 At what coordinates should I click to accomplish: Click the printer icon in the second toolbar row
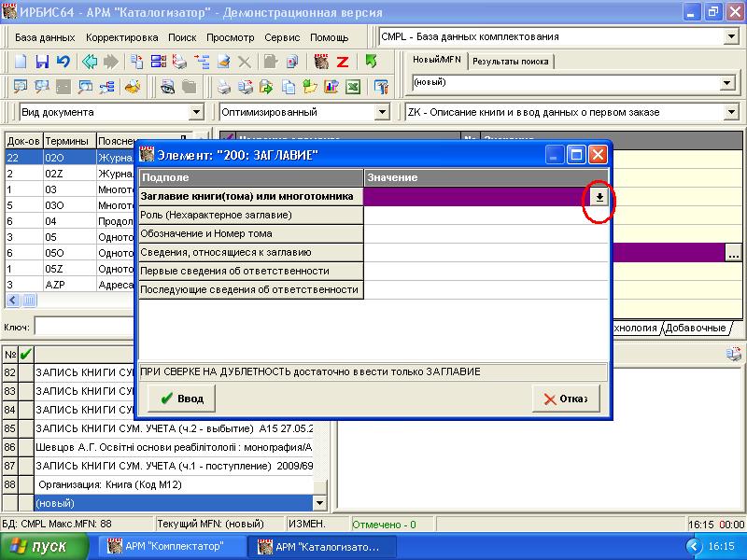[x=224, y=88]
